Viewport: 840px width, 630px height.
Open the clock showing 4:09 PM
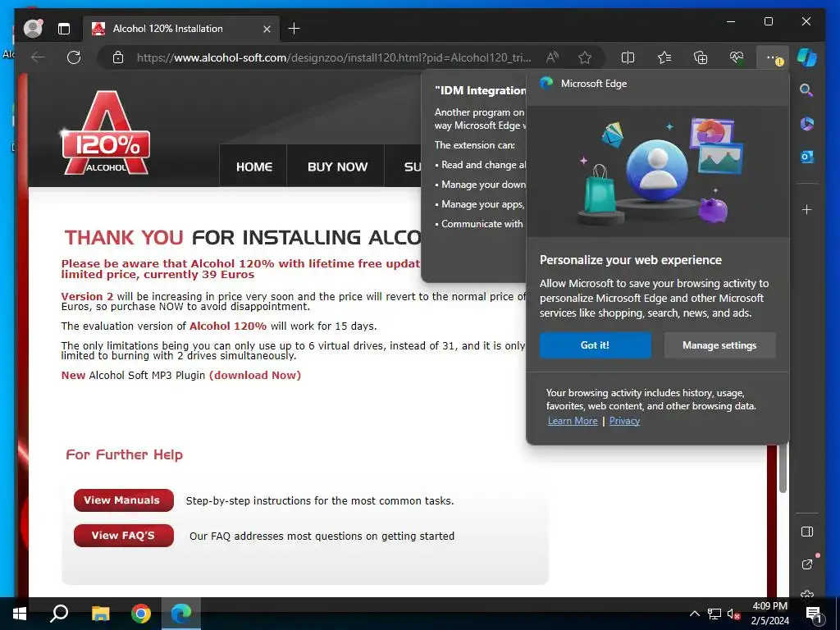tap(769, 614)
